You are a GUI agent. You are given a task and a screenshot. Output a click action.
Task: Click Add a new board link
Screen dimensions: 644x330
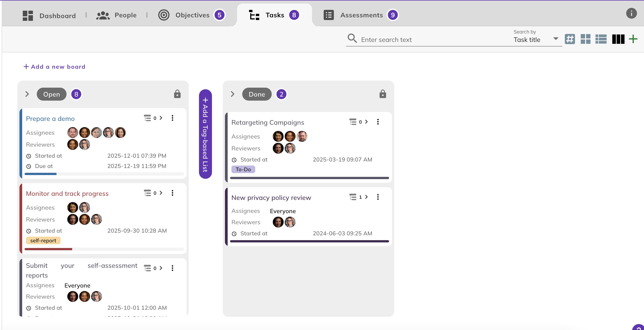pos(54,67)
